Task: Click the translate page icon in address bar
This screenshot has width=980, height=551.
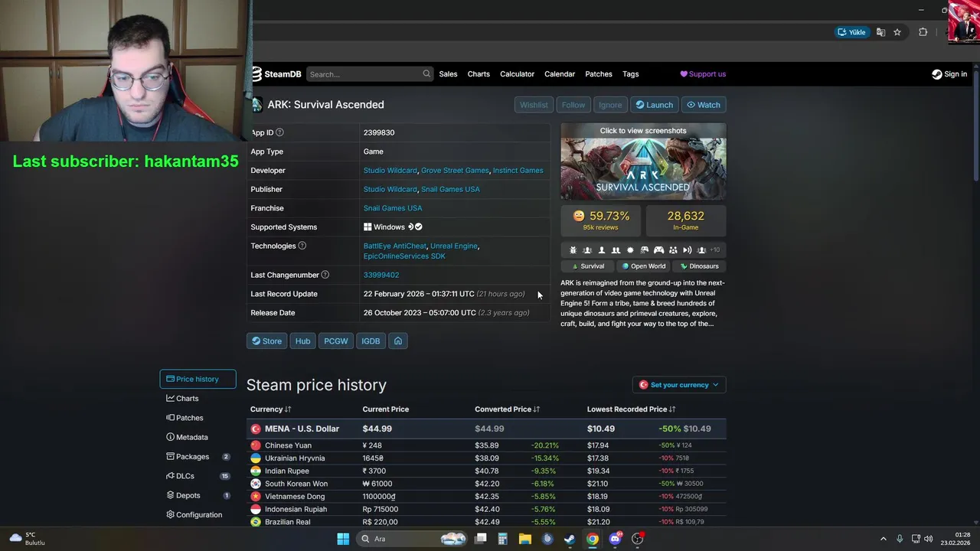Action: point(881,32)
